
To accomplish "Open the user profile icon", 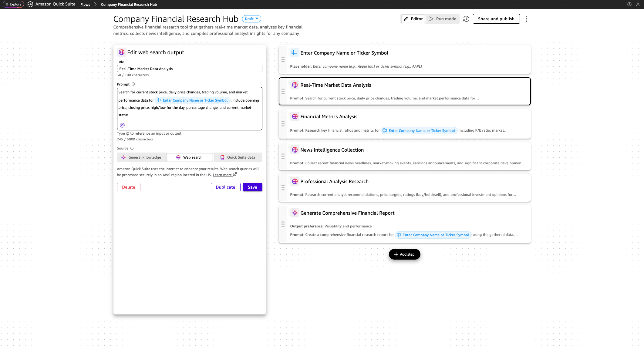I will [x=638, y=4].
